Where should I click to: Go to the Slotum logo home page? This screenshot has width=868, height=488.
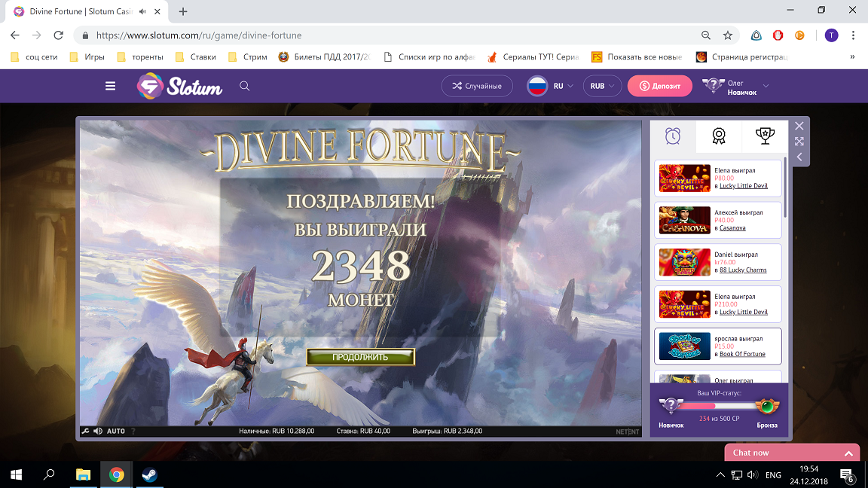(x=180, y=87)
